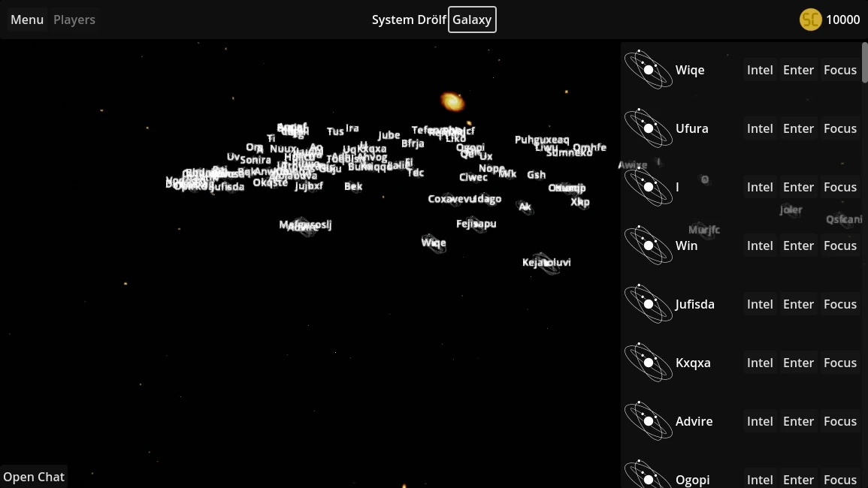Select the Ufura system orbit icon

tap(649, 128)
